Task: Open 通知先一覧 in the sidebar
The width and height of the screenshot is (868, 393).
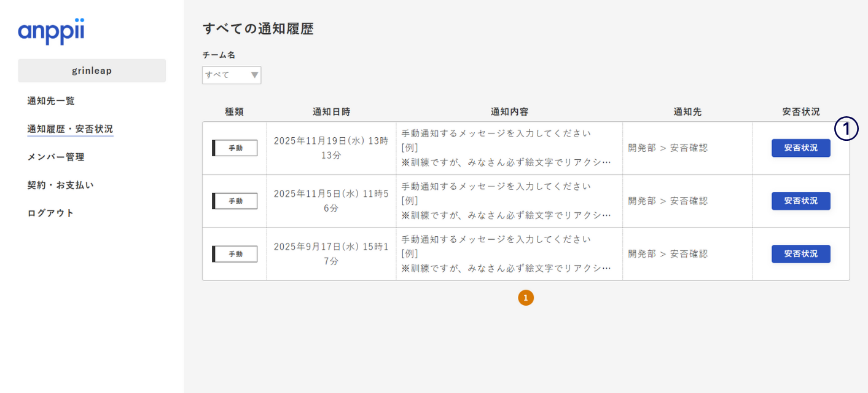Action: click(x=51, y=101)
